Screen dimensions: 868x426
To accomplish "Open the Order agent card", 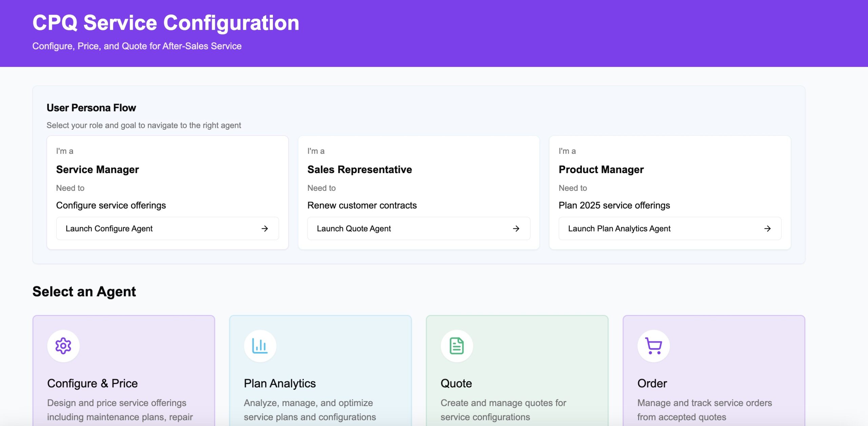I will coord(714,371).
